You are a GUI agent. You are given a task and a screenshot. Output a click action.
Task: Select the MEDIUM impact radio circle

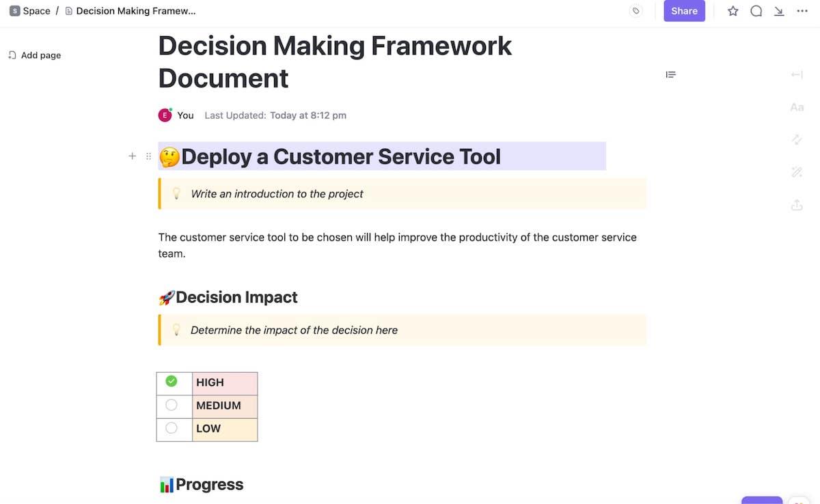pyautogui.click(x=172, y=405)
